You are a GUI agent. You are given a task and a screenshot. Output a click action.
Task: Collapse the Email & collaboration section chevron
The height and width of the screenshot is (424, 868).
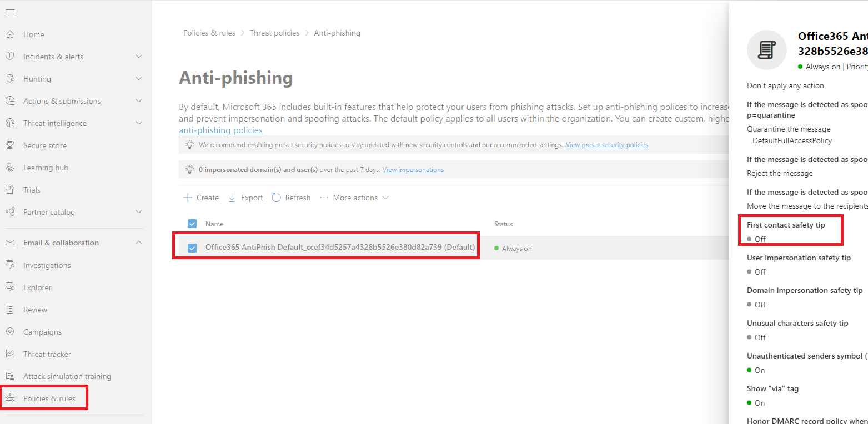pos(139,243)
